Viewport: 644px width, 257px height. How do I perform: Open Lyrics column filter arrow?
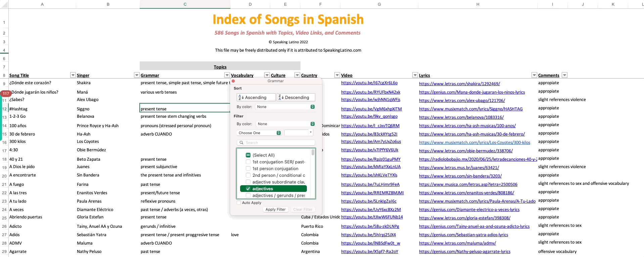535,75
